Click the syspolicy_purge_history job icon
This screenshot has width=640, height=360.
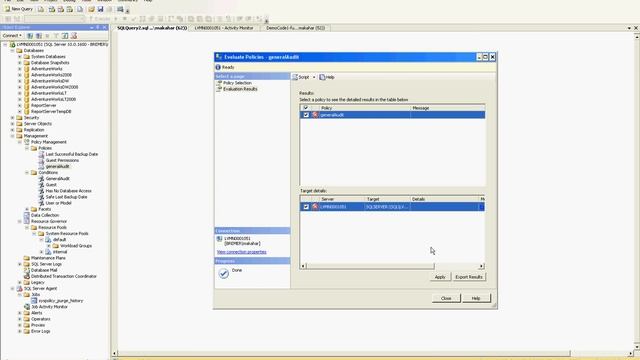pyautogui.click(x=34, y=301)
